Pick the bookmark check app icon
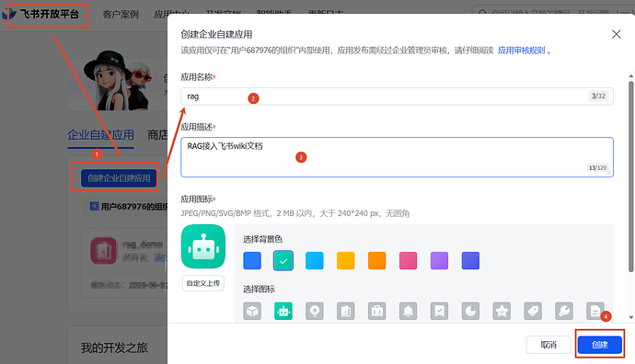This screenshot has width=635, height=364. coord(439,311)
